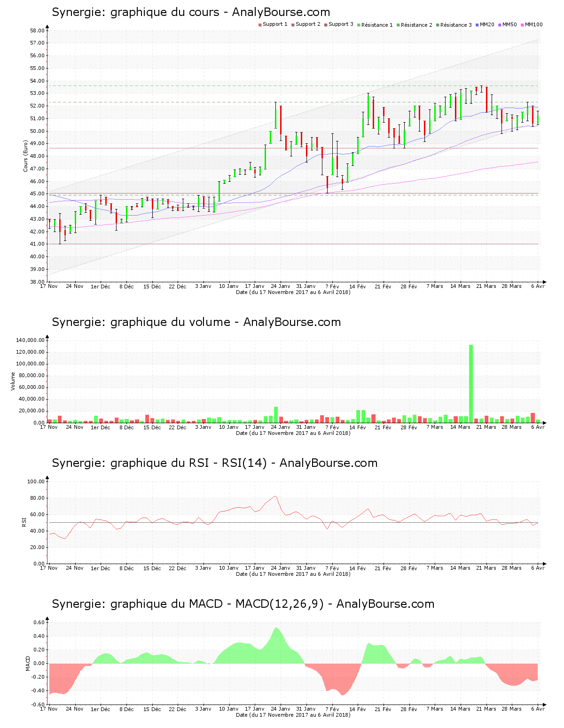Click the 140,000.00 volume axis value

pyautogui.click(x=30, y=340)
